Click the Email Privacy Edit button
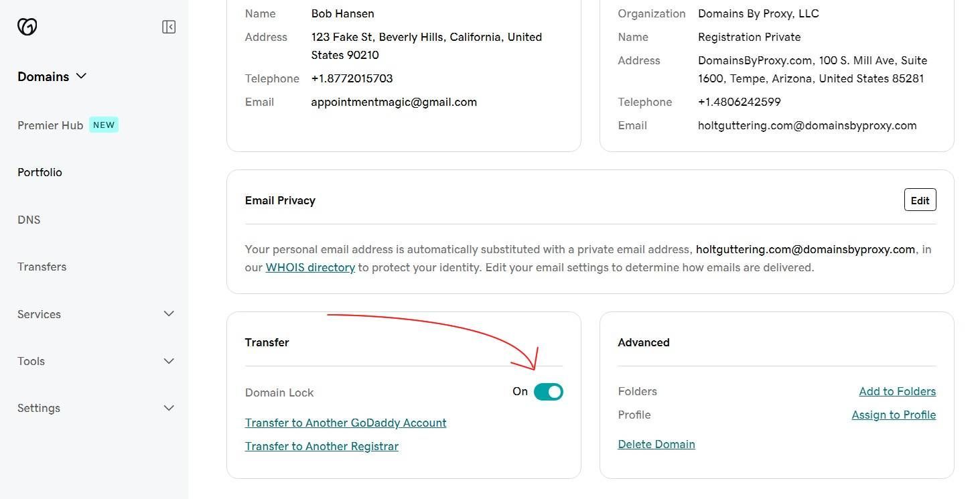980x499 pixels. click(x=920, y=200)
